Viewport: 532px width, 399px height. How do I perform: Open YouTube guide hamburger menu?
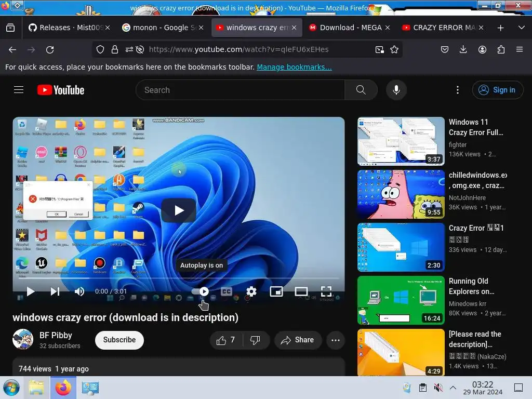click(19, 90)
